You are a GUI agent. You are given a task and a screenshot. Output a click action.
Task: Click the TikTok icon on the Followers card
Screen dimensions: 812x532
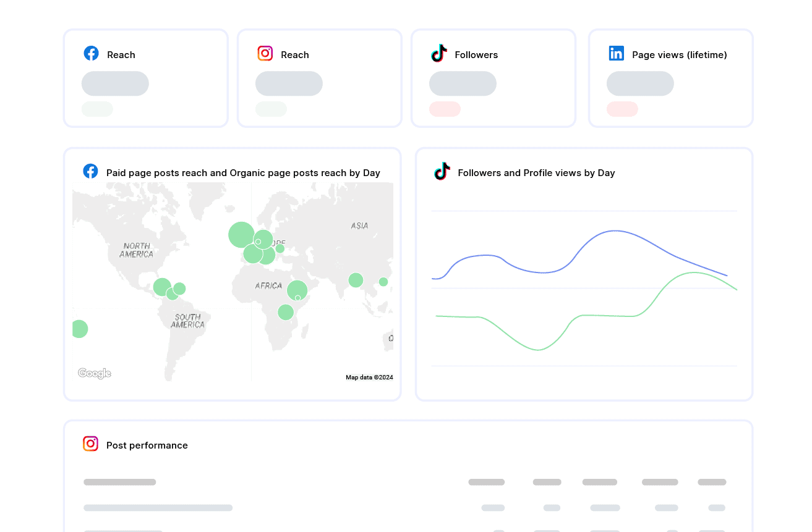click(x=439, y=53)
